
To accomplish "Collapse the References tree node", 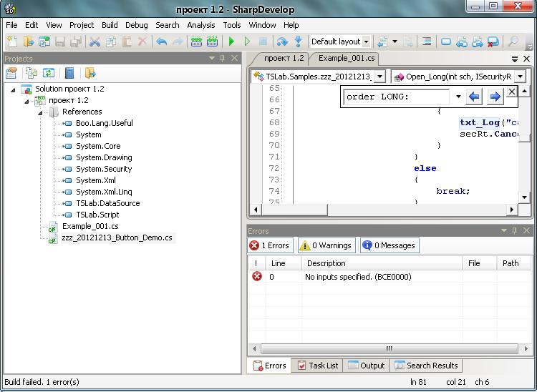I will point(41,112).
